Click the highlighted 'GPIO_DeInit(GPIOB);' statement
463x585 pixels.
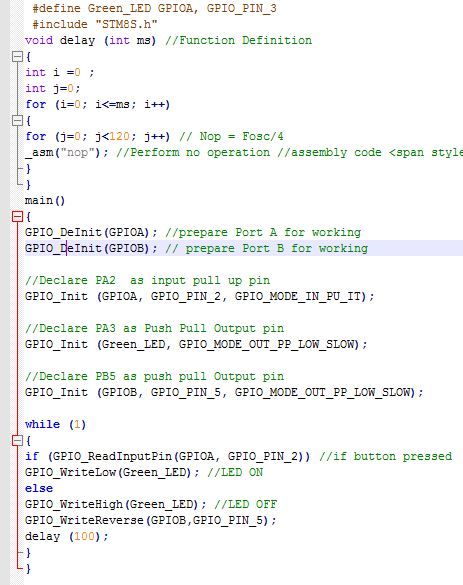91,248
